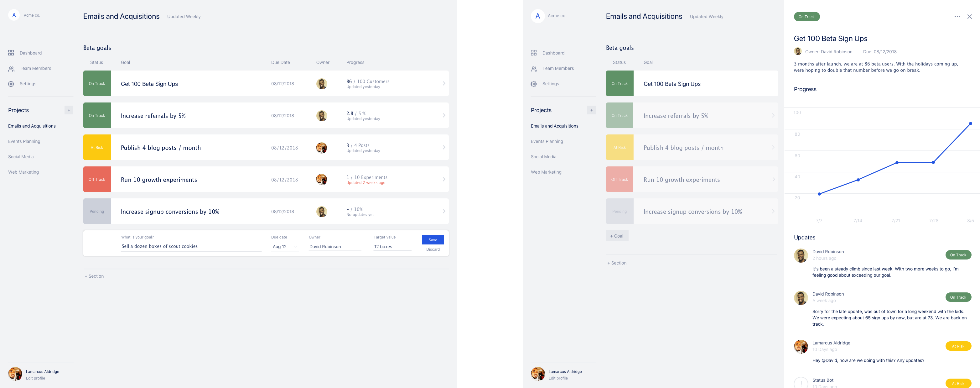This screenshot has height=388, width=980.
Task: Save the new scout cookies goal
Action: point(433,240)
